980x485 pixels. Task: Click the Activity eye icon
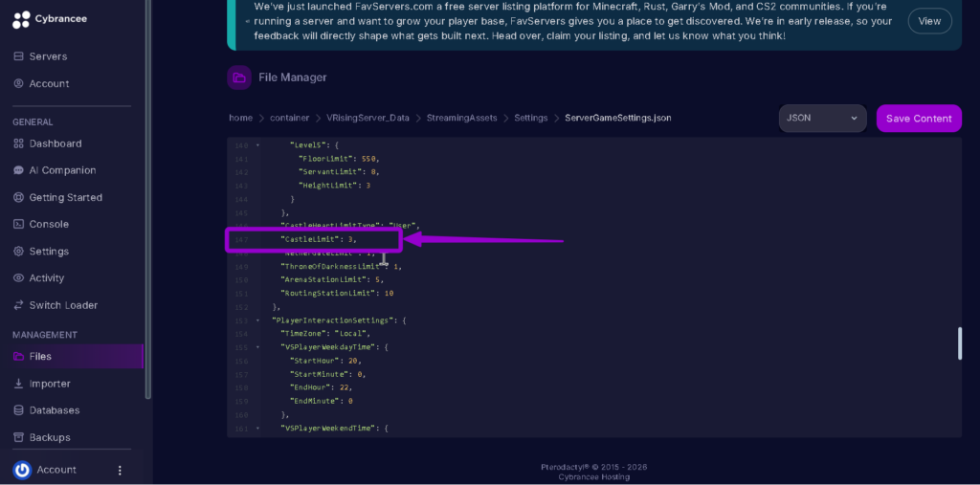tap(19, 277)
